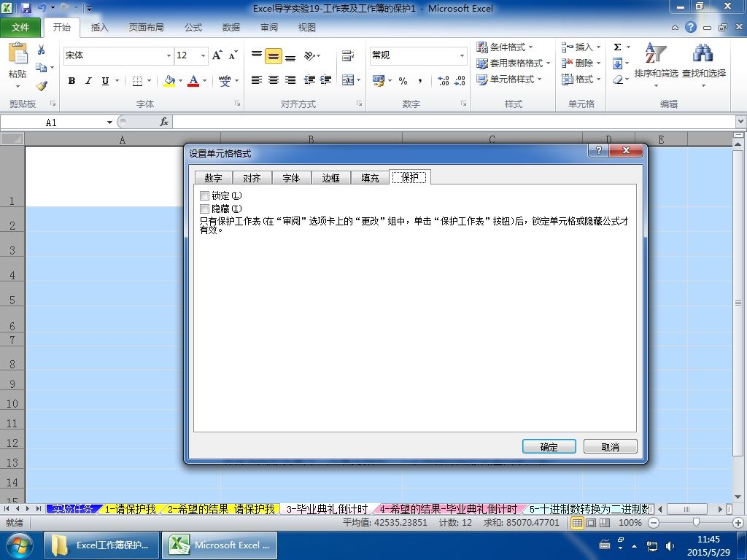The height and width of the screenshot is (560, 747).
Task: Save workbook from quick access toolbar
Action: pyautogui.click(x=26, y=8)
